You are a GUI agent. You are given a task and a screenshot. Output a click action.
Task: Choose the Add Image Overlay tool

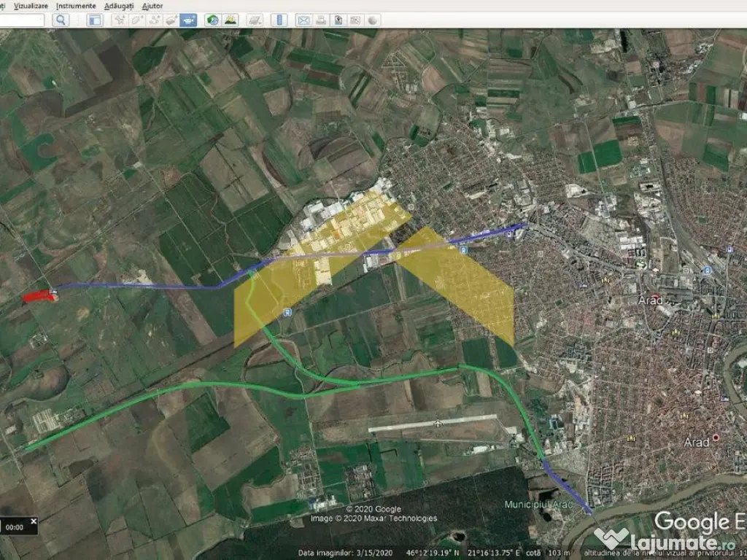171,20
